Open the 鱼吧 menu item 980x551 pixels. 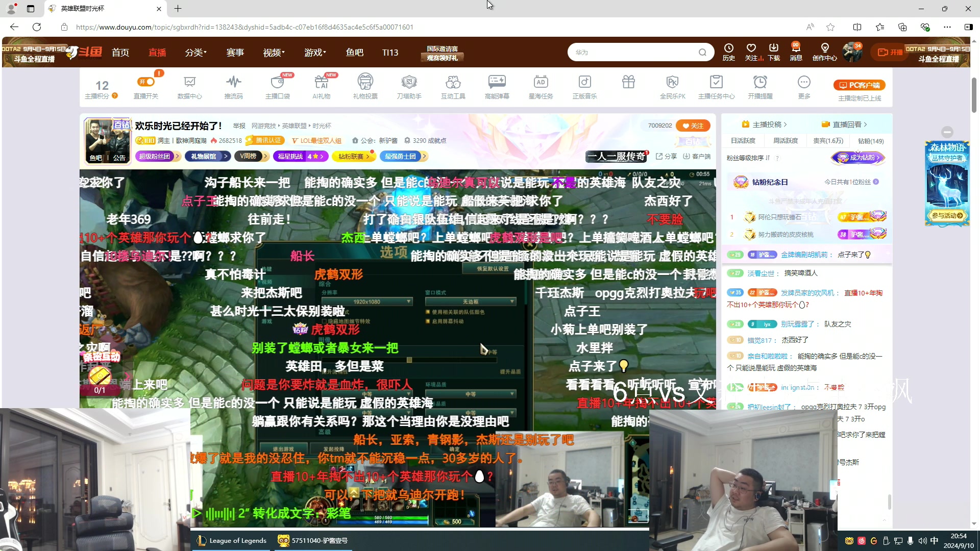[354, 53]
